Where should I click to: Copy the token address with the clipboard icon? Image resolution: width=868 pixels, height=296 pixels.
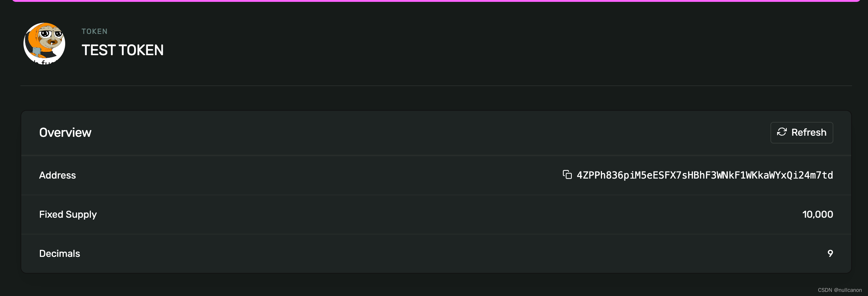[567, 174]
